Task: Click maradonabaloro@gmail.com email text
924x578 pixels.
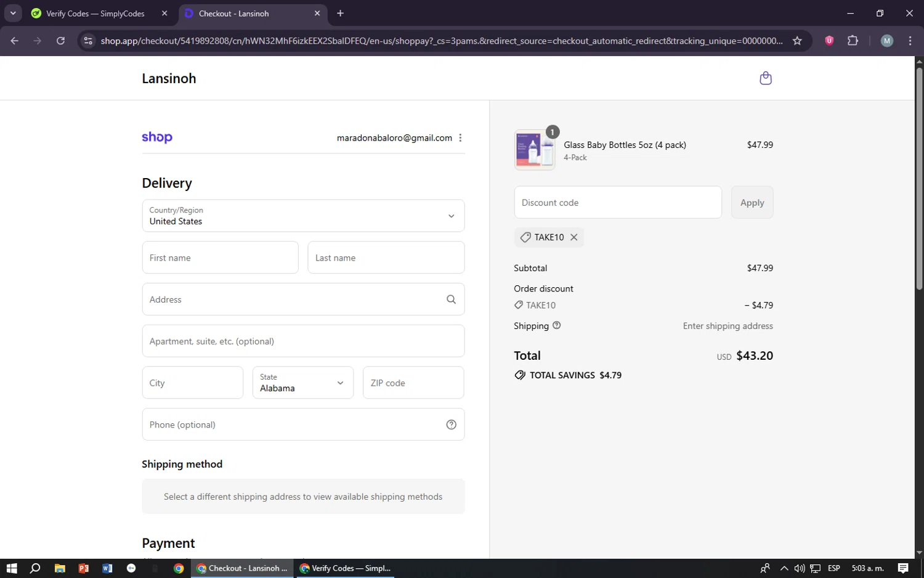Action: (394, 138)
